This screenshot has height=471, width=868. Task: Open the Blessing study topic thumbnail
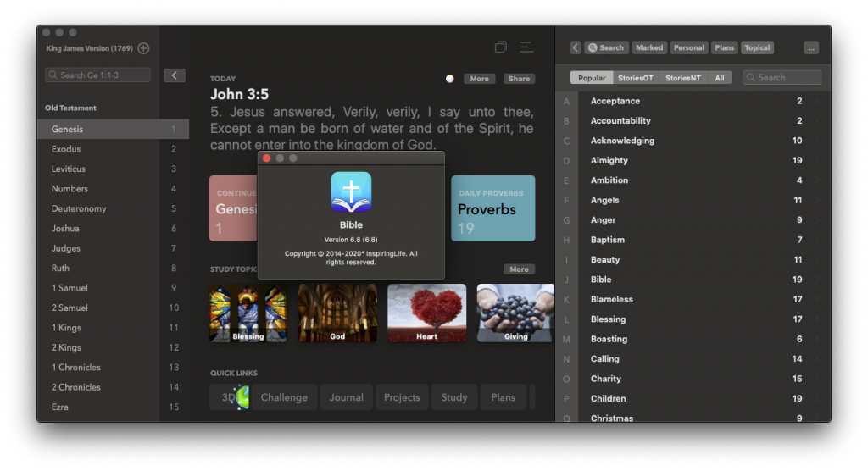tap(248, 313)
